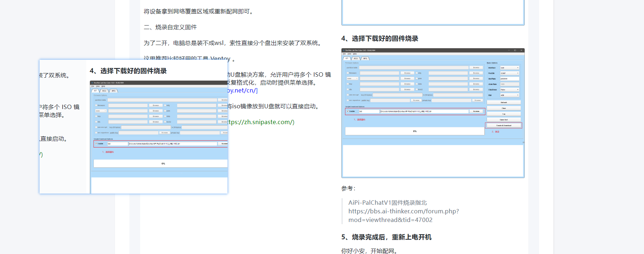
Task: Click Browse on Enable row in right-column screenshot
Action: pos(476,111)
